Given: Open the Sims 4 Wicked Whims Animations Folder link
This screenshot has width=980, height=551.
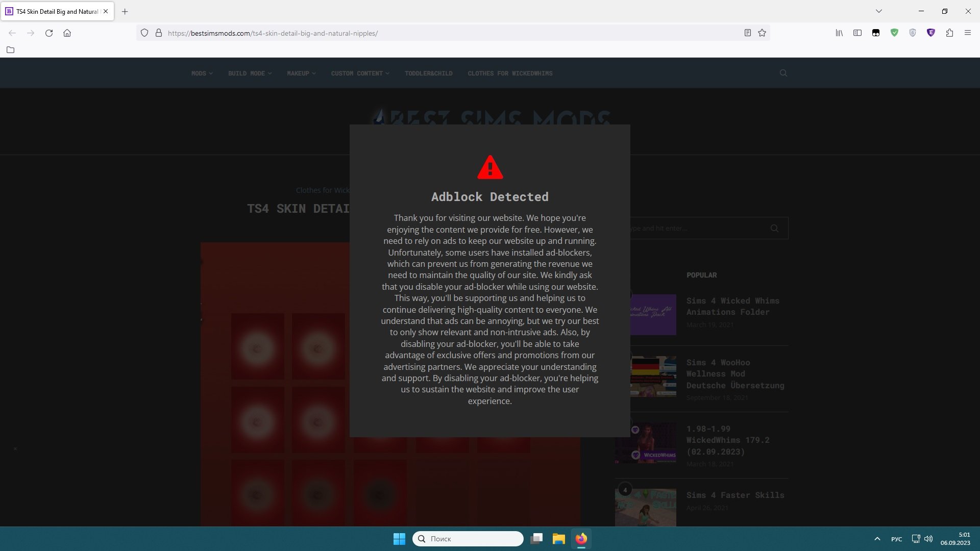Looking at the screenshot, I should click(x=732, y=306).
